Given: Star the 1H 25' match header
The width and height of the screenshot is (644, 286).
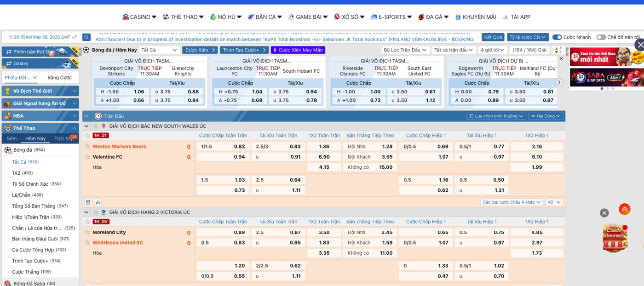Looking at the screenshot, I should 87,222.
